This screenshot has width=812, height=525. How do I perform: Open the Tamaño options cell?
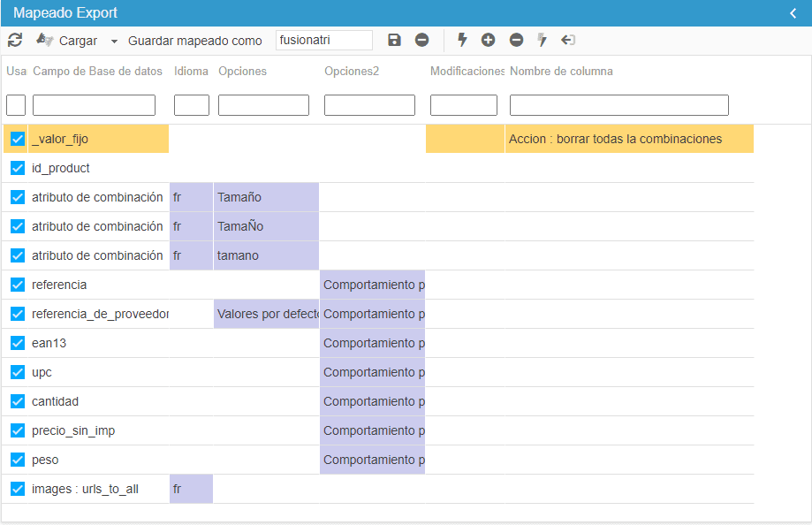tap(265, 197)
